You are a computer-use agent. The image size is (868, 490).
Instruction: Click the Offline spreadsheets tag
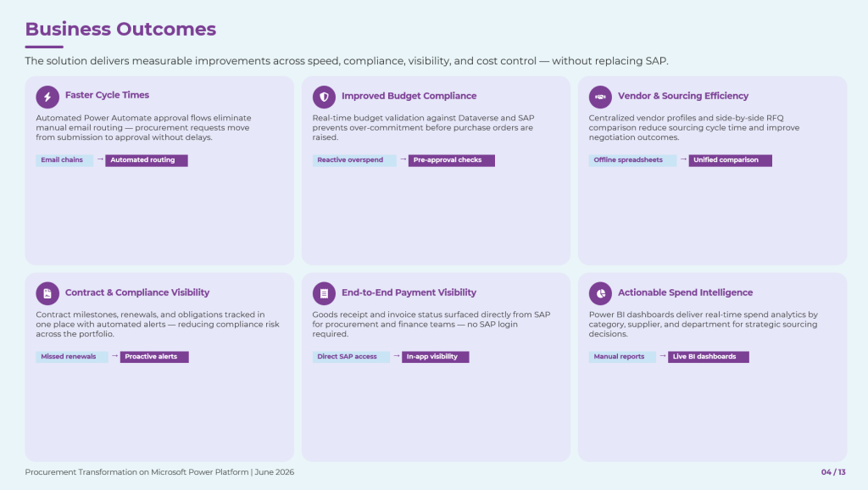(632, 160)
